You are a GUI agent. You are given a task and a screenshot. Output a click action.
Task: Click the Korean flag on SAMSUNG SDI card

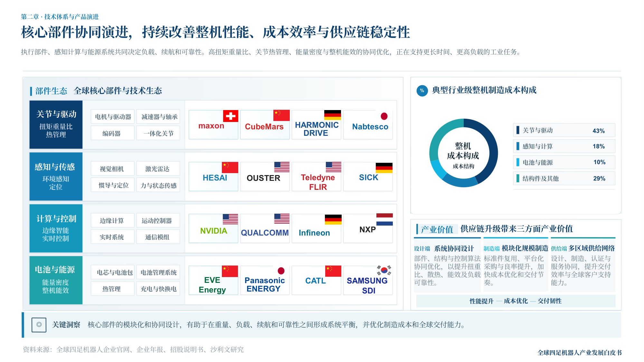click(x=384, y=270)
